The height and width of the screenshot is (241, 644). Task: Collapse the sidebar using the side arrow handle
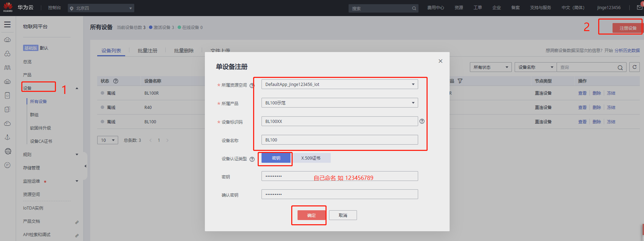tap(85, 166)
